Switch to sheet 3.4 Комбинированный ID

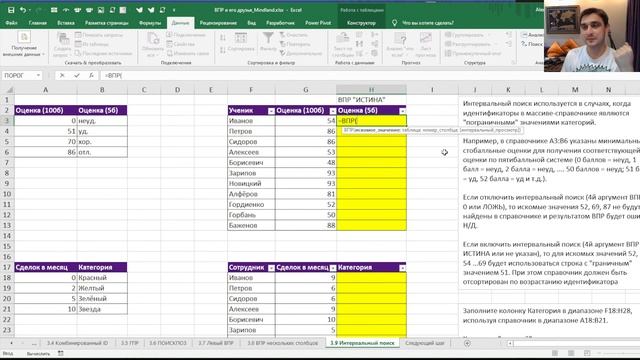(77, 343)
